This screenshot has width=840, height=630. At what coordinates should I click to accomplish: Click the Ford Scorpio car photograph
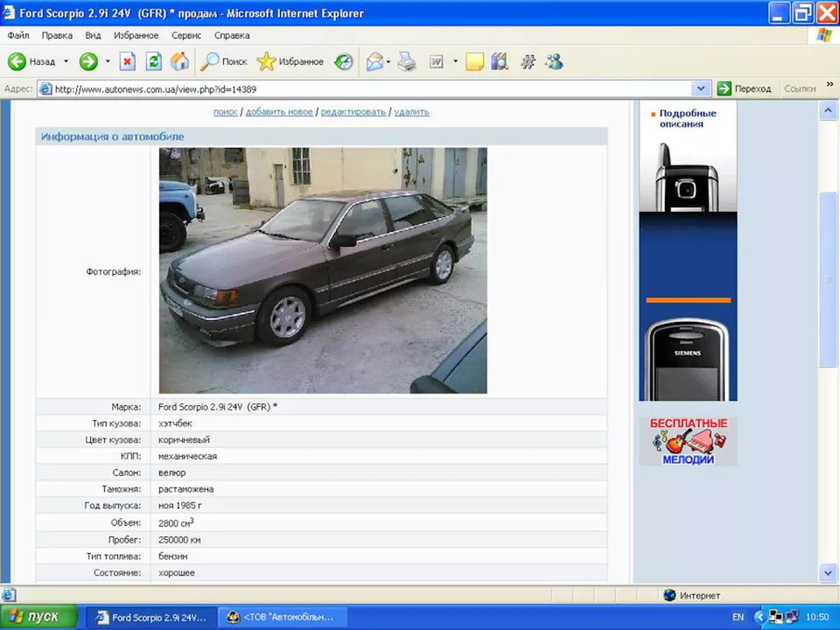tap(323, 270)
